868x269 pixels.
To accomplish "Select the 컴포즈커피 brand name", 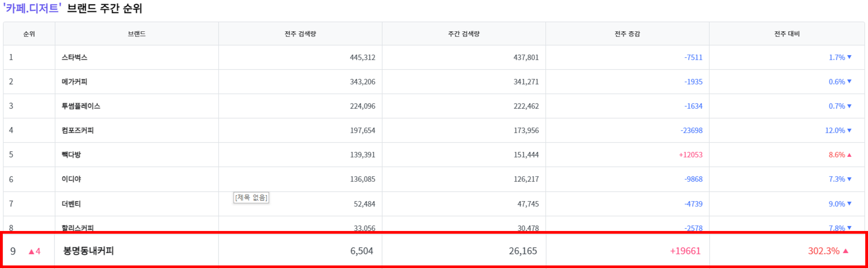I will coord(77,130).
